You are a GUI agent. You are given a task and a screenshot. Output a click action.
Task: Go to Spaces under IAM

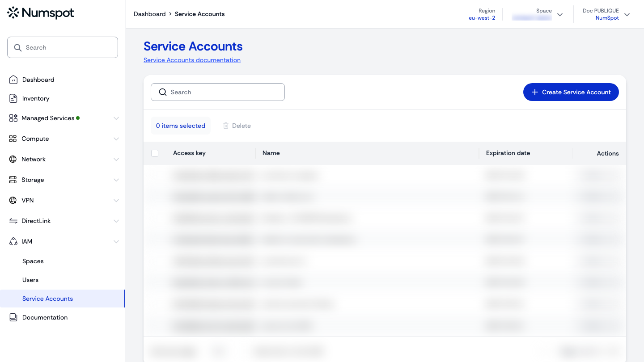[33, 261]
